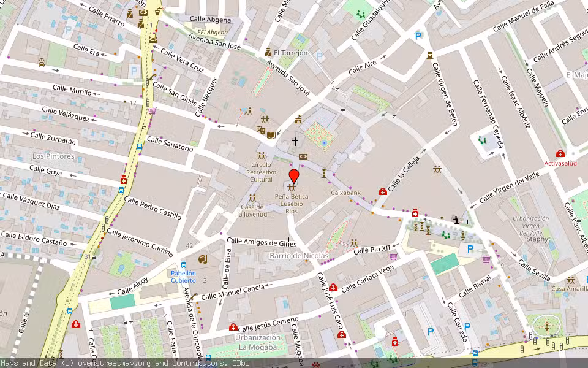Click the theater masks icon near Círculo Recreativo Cultural
Image resolution: width=588 pixels, height=368 pixels.
(262, 129)
